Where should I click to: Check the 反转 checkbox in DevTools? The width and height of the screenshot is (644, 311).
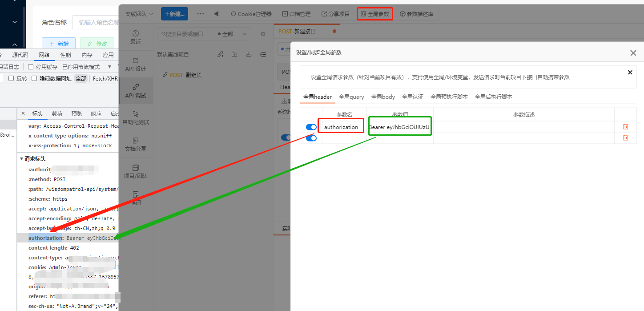coord(11,78)
